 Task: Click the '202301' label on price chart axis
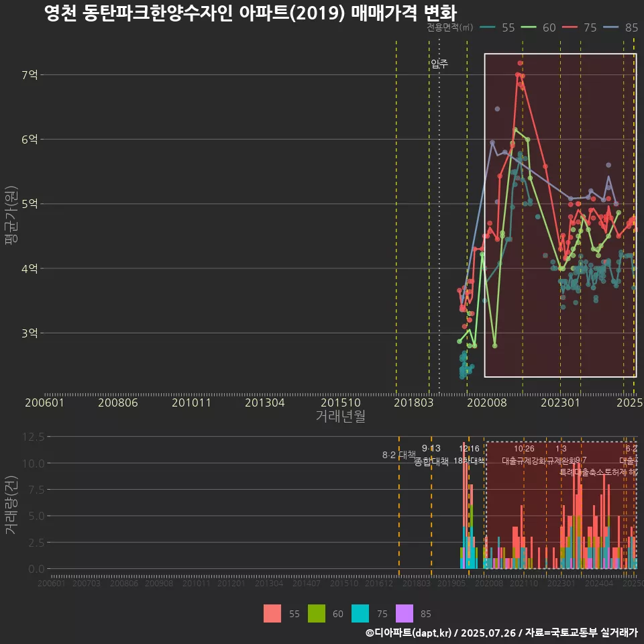tap(560, 402)
